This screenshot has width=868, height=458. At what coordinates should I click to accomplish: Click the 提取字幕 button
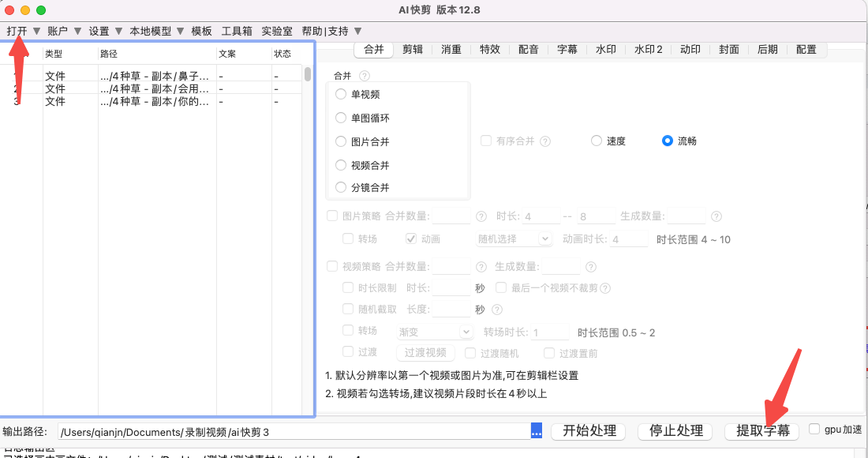coord(762,431)
